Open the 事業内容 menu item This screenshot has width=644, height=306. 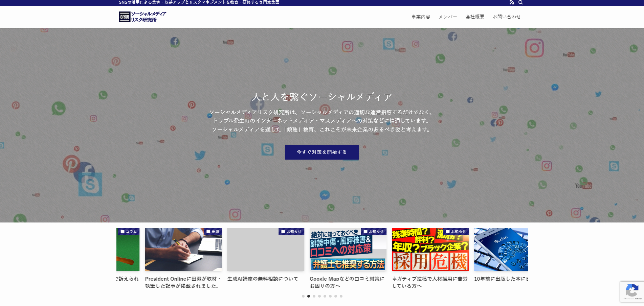click(421, 17)
